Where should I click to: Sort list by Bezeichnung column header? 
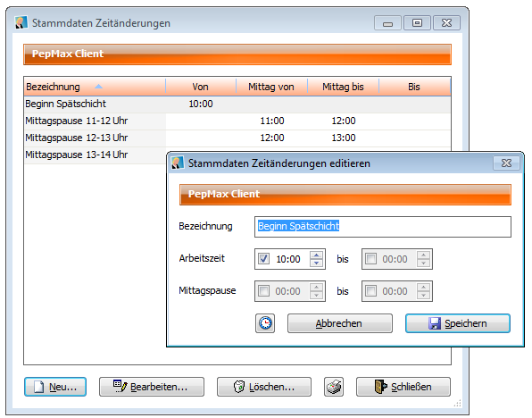(95, 87)
